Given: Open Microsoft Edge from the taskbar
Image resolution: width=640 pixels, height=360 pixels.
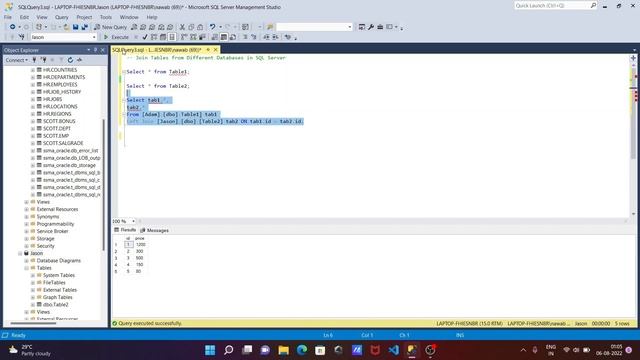Looking at the screenshot, I should click(302, 350).
